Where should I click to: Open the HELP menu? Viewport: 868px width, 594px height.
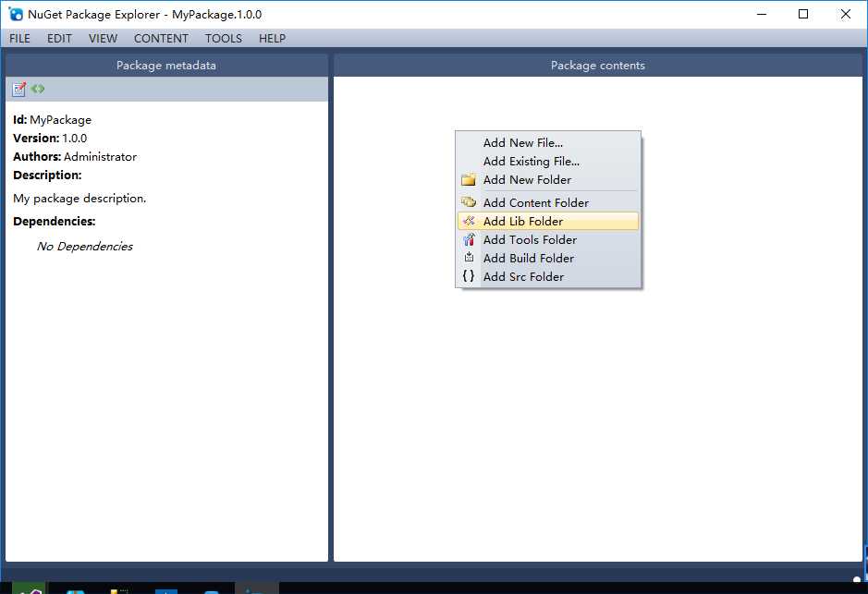[x=273, y=38]
